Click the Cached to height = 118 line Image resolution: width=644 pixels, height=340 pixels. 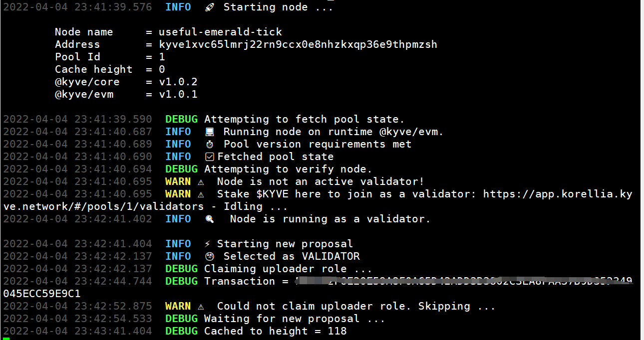pyautogui.click(x=275, y=332)
